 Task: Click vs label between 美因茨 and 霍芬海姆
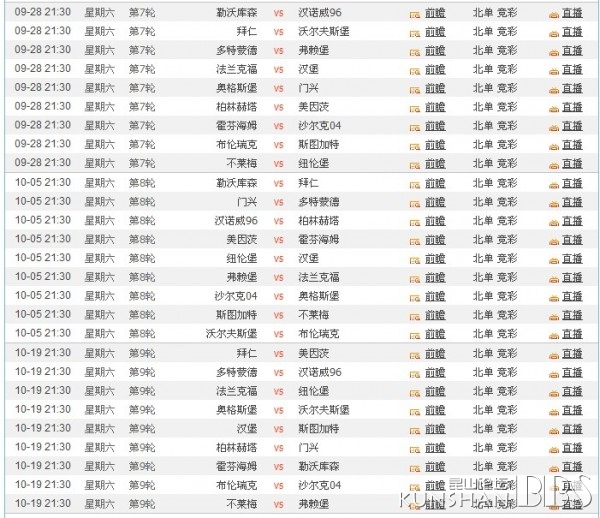tap(279, 240)
